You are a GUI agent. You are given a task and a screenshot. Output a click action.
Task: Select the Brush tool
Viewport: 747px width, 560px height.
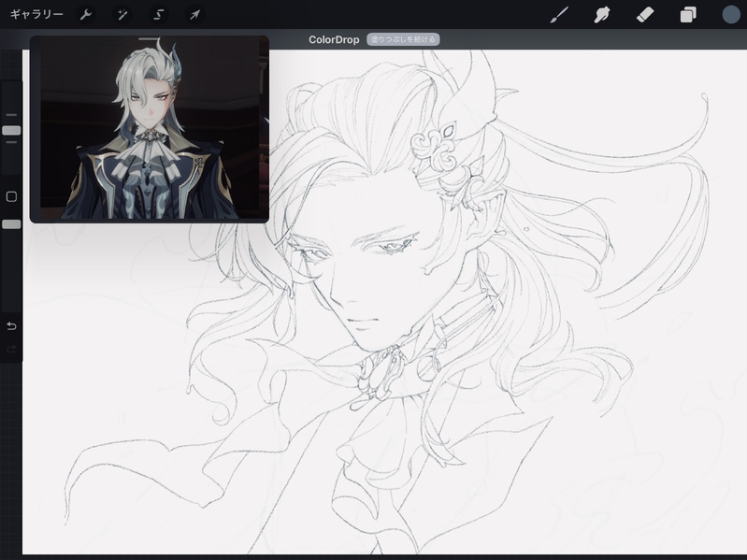point(559,15)
